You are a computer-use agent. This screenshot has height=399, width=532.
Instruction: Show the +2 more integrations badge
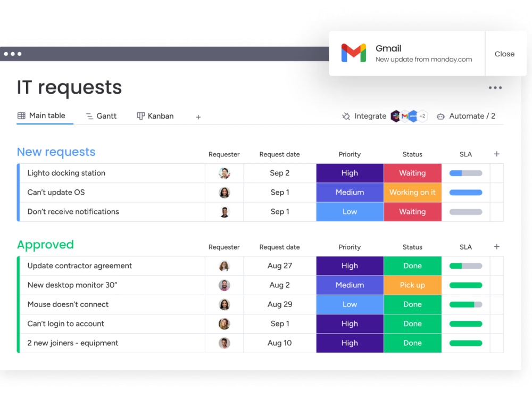[x=422, y=116]
